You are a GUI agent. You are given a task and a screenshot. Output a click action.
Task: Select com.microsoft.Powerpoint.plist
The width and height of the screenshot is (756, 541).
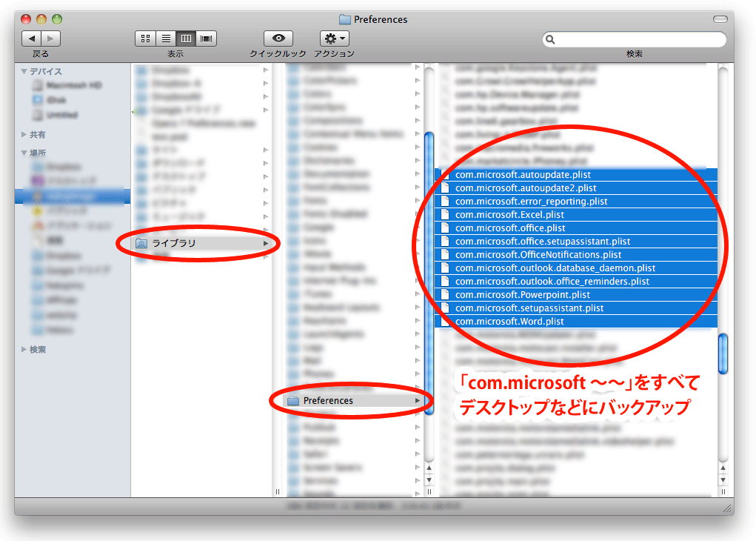pyautogui.click(x=576, y=295)
